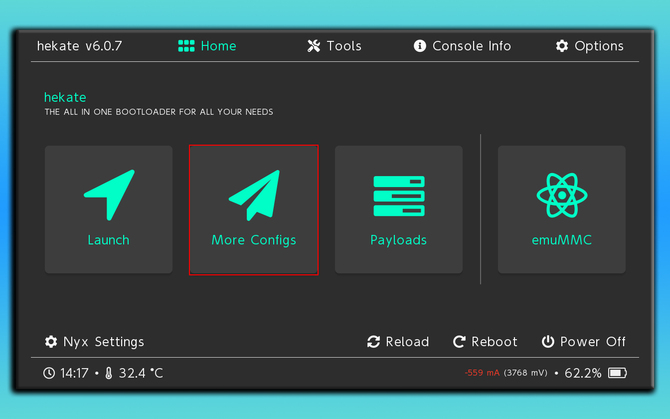Click the emuMMC label text

coord(561,240)
